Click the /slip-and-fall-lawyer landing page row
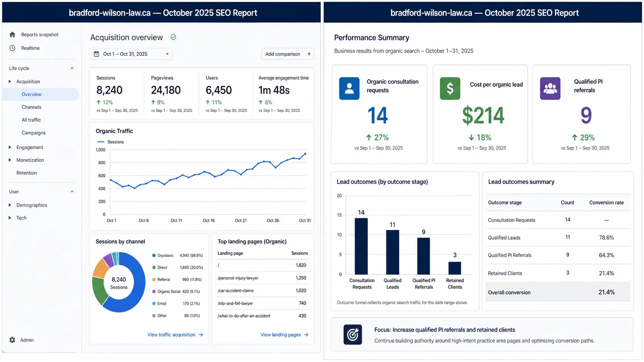The image size is (644, 362). click(x=262, y=304)
